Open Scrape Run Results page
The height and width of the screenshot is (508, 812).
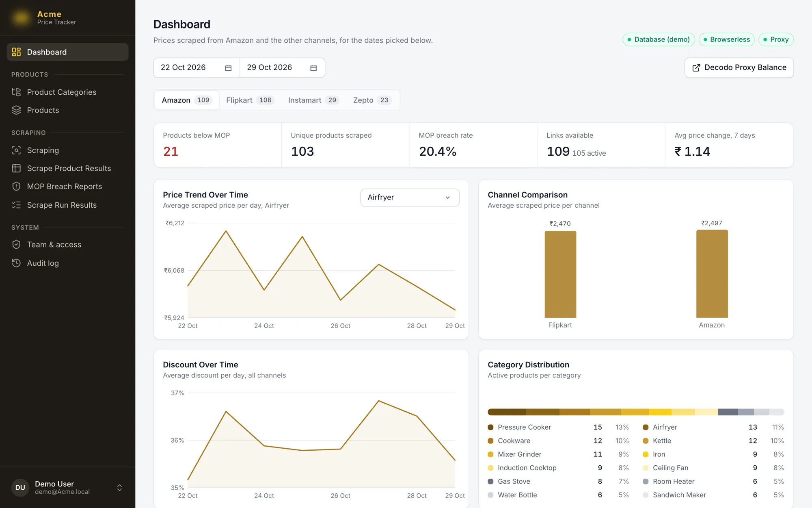tap(67, 205)
